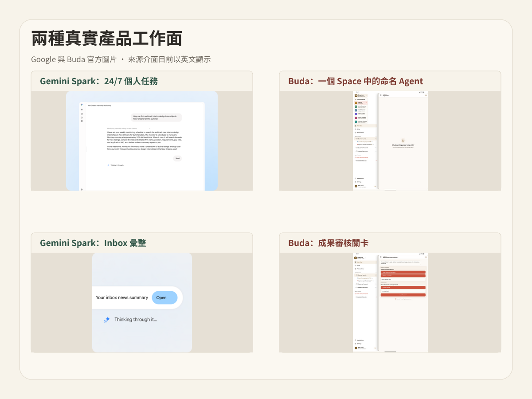Select Product Builder agent
532x399 pixels.
coord(361,114)
